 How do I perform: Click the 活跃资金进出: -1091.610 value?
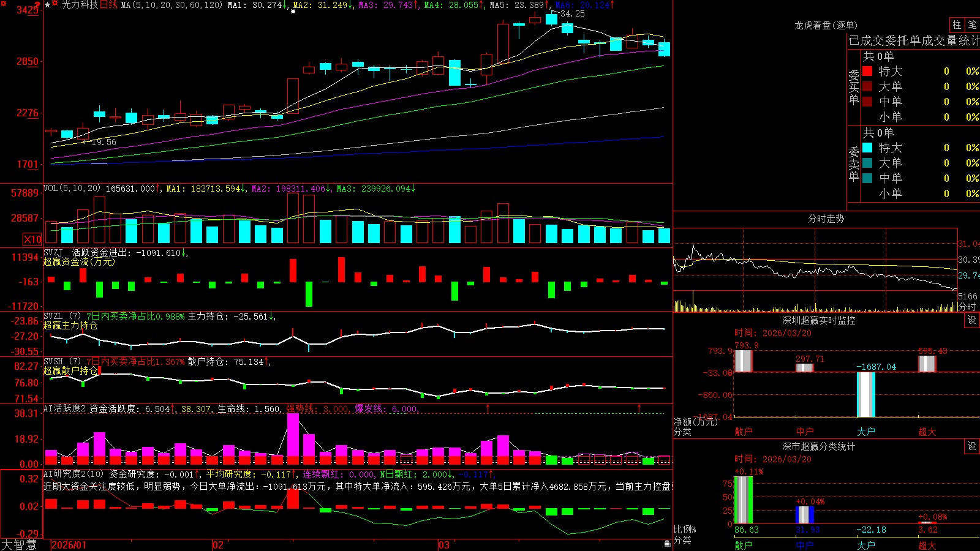tap(126, 253)
